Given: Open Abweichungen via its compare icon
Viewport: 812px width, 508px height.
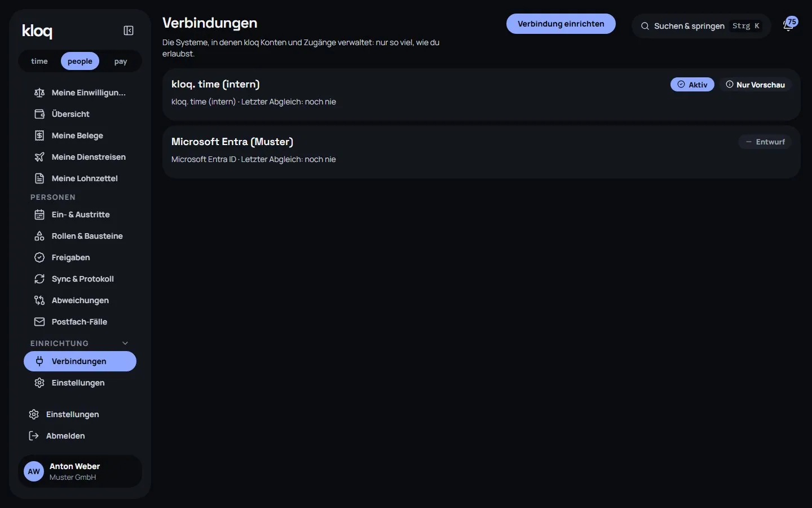Looking at the screenshot, I should pyautogui.click(x=39, y=300).
